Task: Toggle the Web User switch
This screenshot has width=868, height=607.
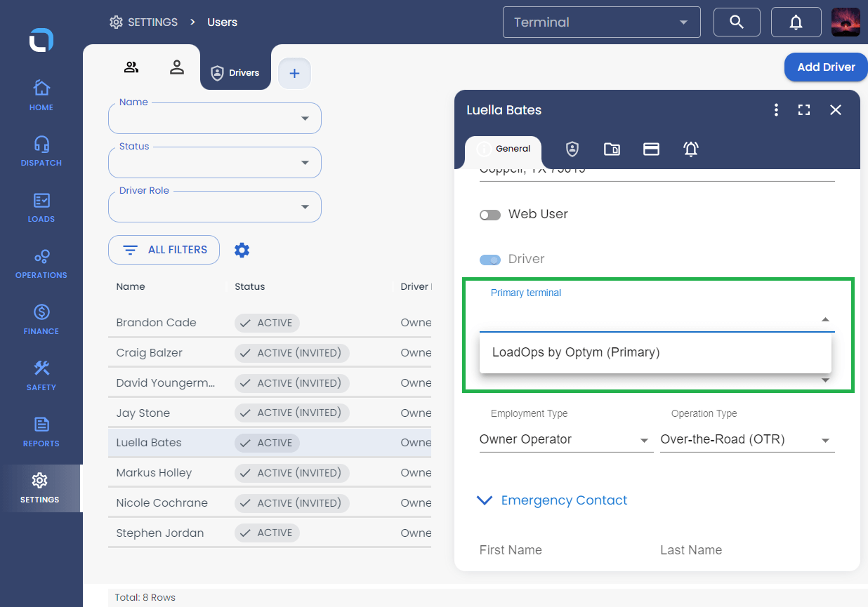Action: pyautogui.click(x=489, y=215)
